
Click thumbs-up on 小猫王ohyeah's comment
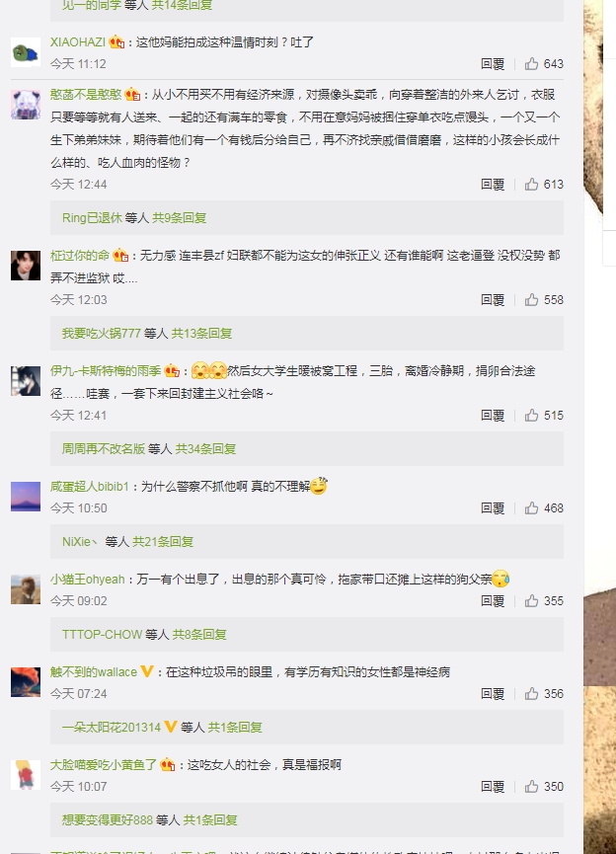click(531, 600)
